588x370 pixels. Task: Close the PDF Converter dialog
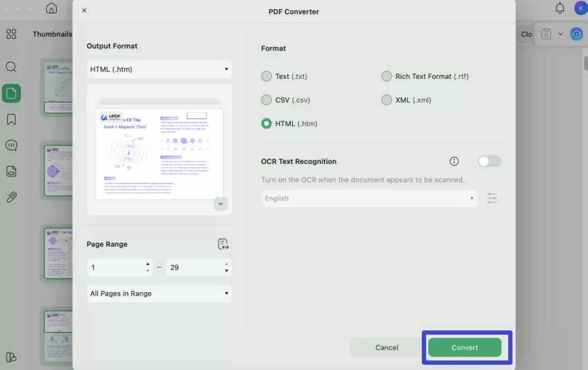84,11
